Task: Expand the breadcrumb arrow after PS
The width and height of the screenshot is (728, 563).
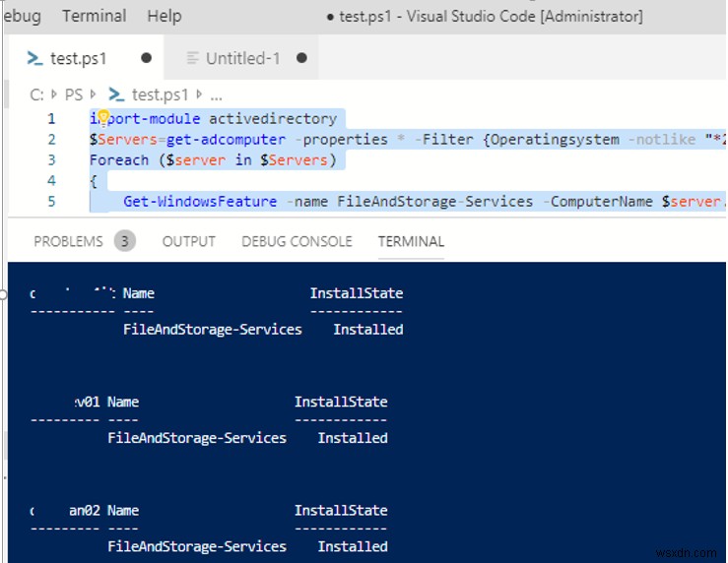Action: pyautogui.click(x=93, y=94)
